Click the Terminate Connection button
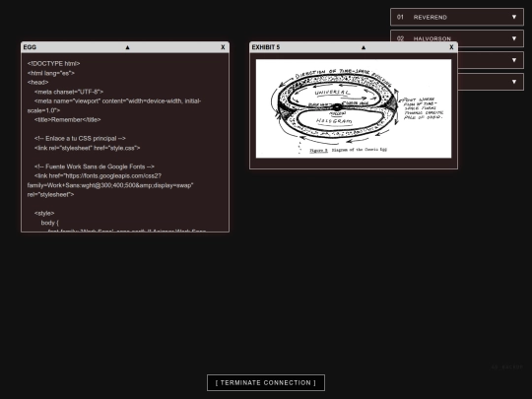The height and width of the screenshot is (399, 532). 266,382
